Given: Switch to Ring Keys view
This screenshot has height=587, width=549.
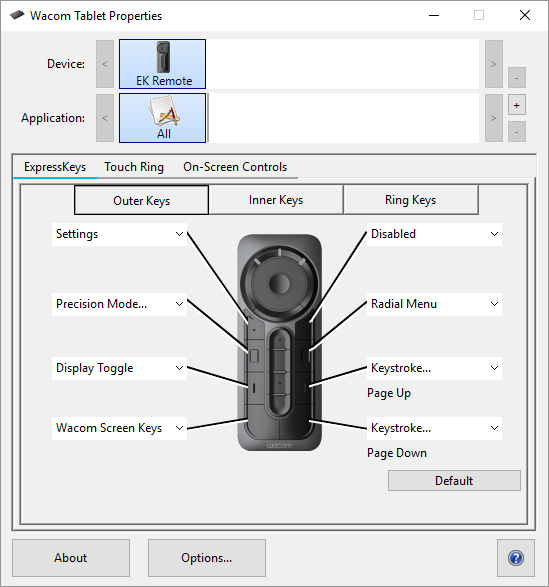Looking at the screenshot, I should tap(411, 200).
